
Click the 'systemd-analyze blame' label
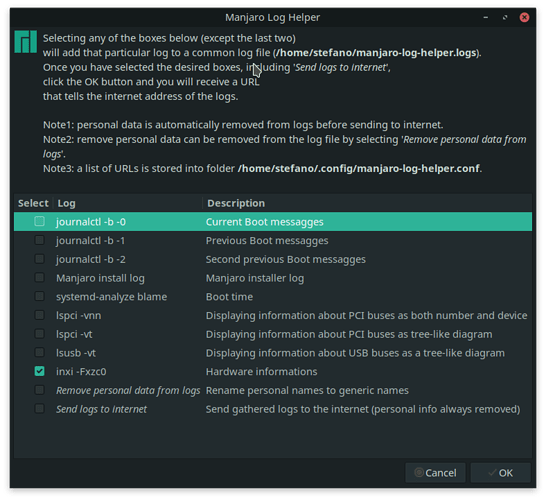[x=111, y=297]
